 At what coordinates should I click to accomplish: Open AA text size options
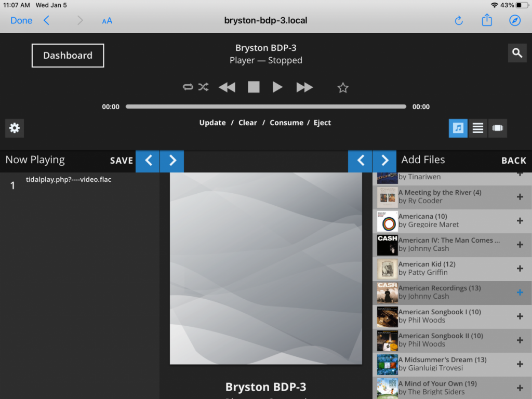click(107, 21)
